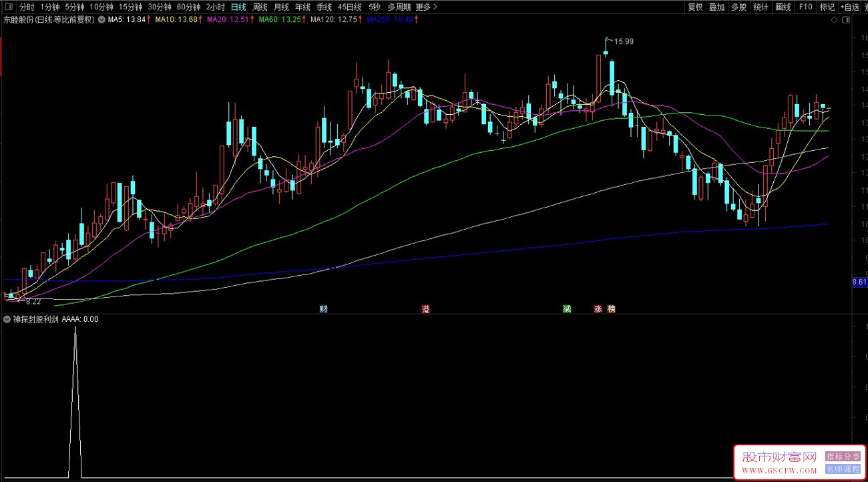Switch to the 分时 chart
This screenshot has width=868, height=482.
pyautogui.click(x=27, y=7)
